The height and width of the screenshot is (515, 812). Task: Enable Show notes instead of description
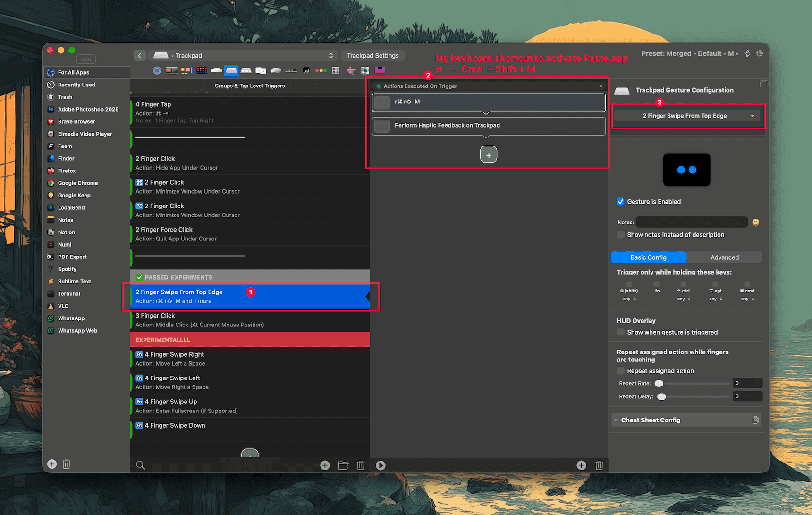coord(621,235)
